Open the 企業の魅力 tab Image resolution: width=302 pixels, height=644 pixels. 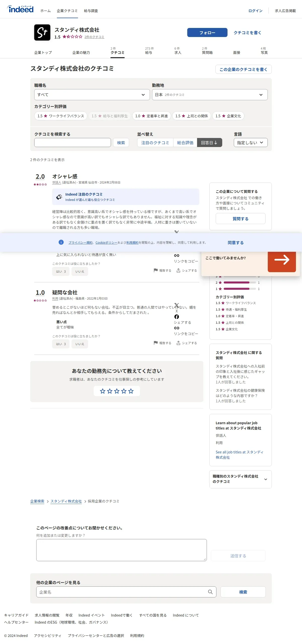pos(81,52)
